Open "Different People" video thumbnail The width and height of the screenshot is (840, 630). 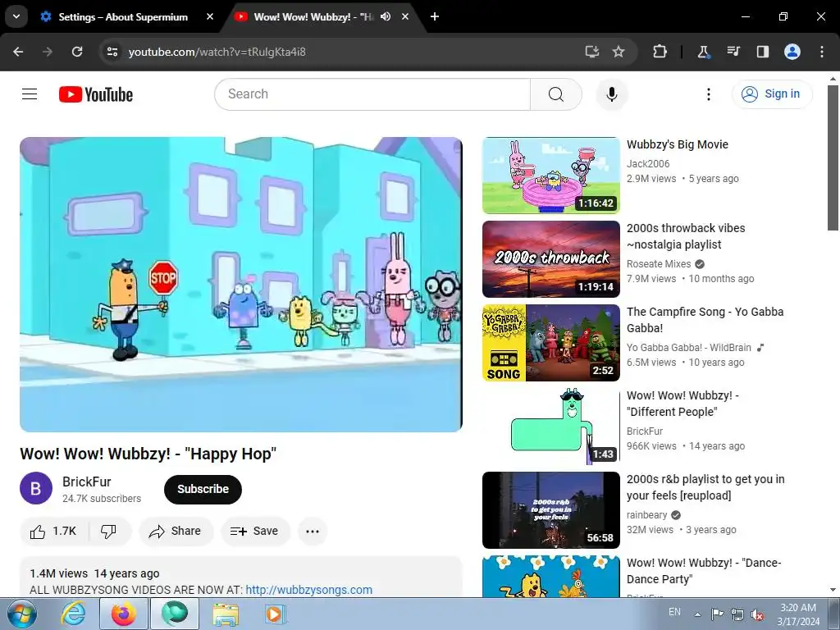(550, 427)
